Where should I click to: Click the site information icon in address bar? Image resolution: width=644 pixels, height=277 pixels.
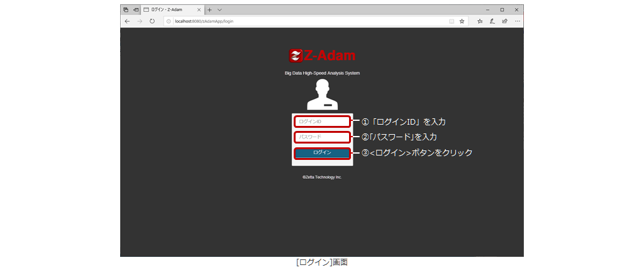click(x=169, y=21)
